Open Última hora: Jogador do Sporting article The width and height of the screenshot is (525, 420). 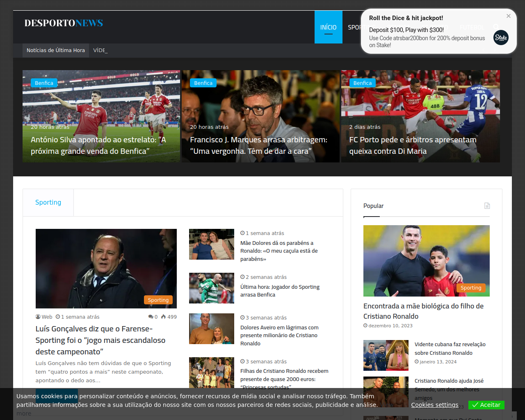280,291
